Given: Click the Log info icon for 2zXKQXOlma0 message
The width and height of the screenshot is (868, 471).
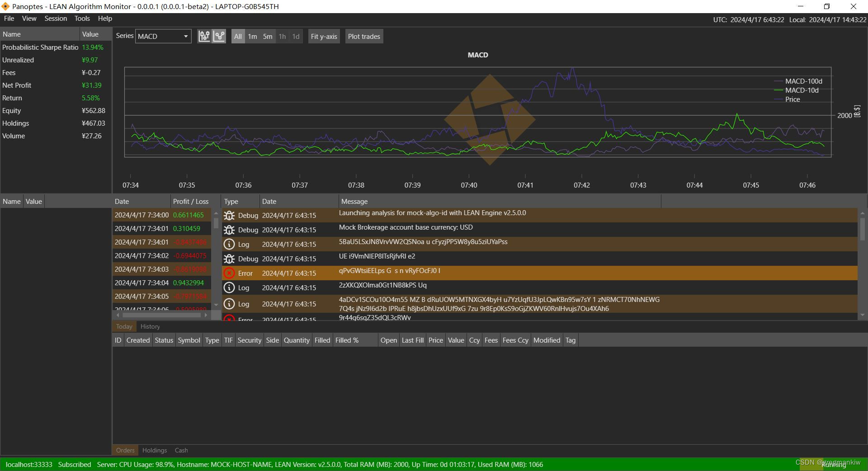Looking at the screenshot, I should pos(229,288).
